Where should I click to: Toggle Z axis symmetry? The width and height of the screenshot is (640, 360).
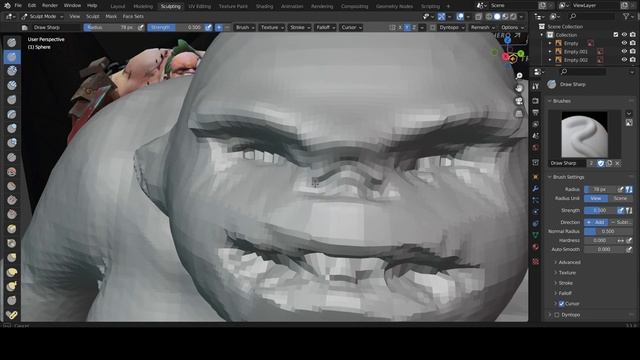[414, 27]
